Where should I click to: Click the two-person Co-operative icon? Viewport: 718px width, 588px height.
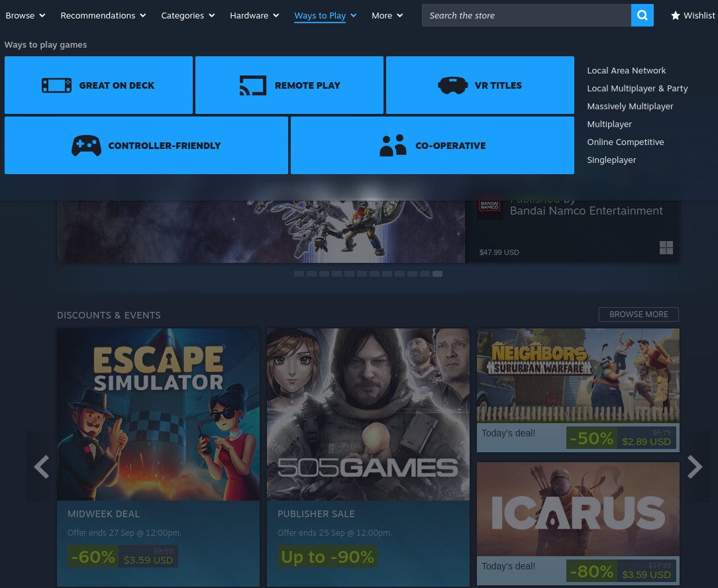(393, 146)
